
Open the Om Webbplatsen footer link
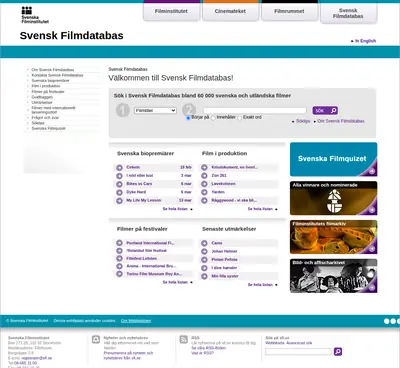coord(136,321)
